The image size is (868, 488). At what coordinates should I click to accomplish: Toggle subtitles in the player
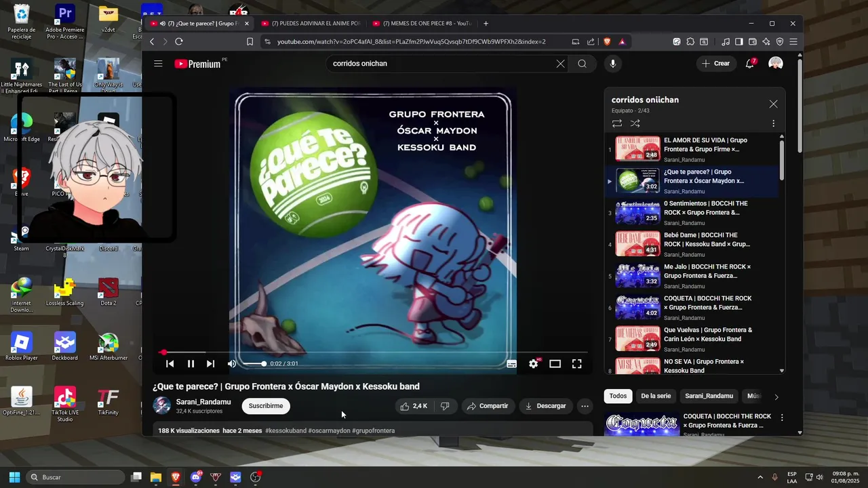tap(512, 364)
